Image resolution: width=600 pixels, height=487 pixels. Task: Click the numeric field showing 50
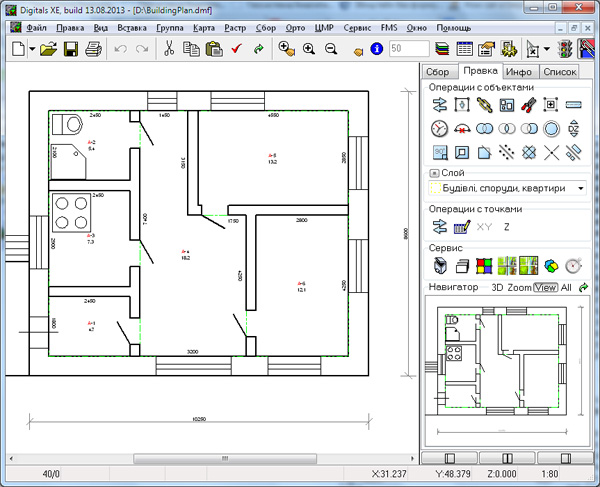point(409,48)
